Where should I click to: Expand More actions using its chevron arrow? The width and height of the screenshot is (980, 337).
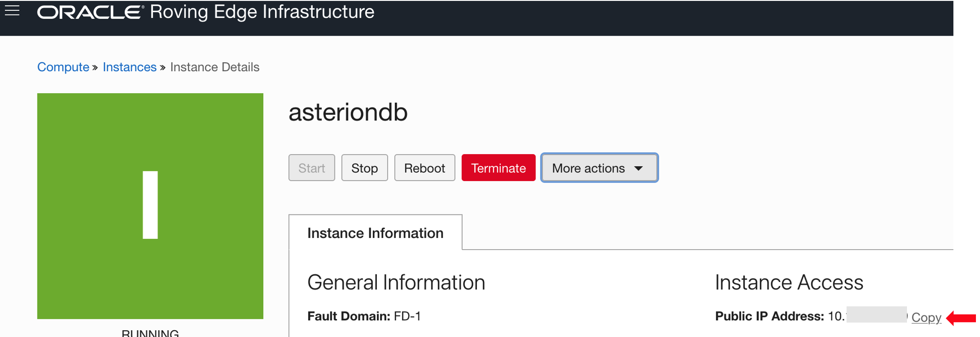pyautogui.click(x=639, y=168)
